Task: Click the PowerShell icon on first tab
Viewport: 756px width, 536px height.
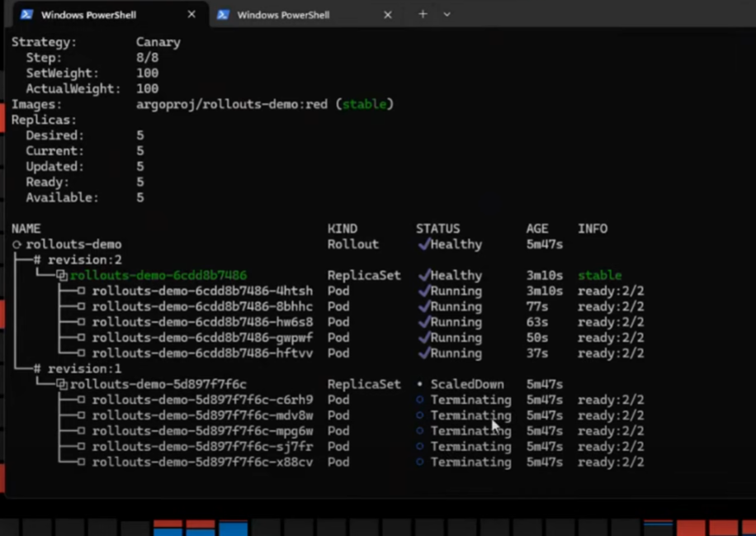Action: click(x=27, y=15)
